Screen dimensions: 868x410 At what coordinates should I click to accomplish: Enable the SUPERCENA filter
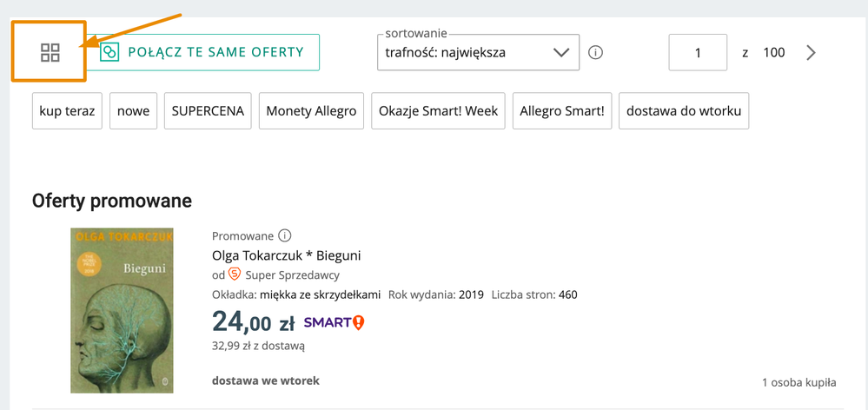(208, 111)
